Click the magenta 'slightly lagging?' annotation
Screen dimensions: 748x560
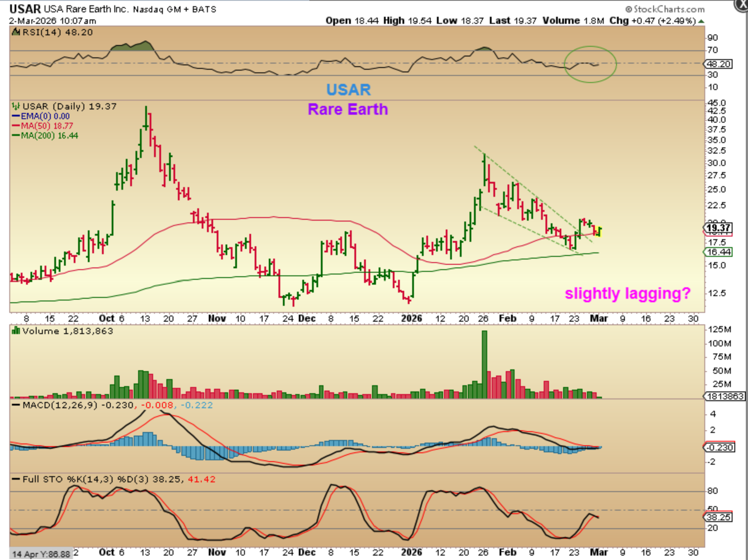click(x=628, y=293)
